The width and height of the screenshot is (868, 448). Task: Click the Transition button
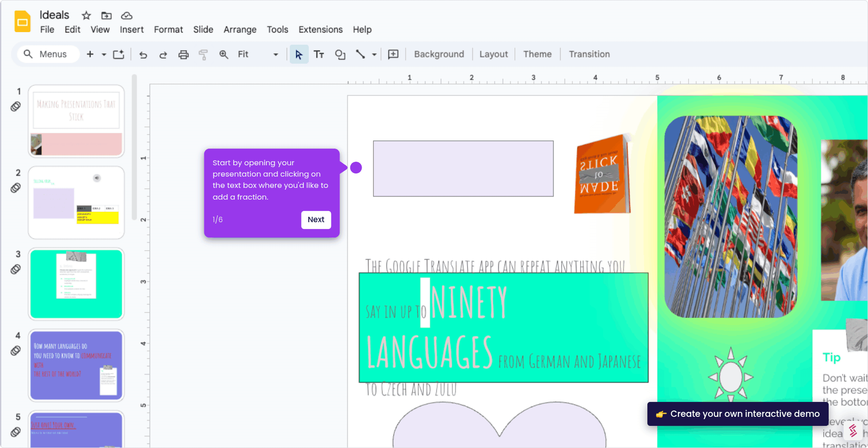[590, 54]
